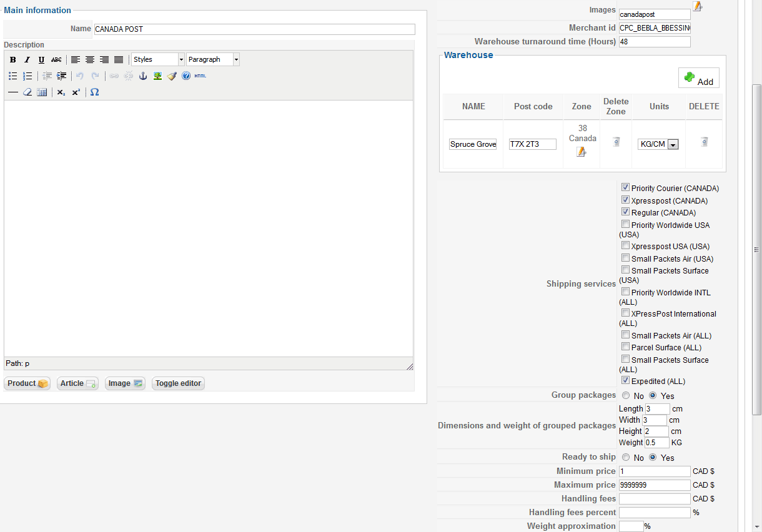The image size is (762, 532).
Task: Align text right in editor
Action: tap(104, 60)
